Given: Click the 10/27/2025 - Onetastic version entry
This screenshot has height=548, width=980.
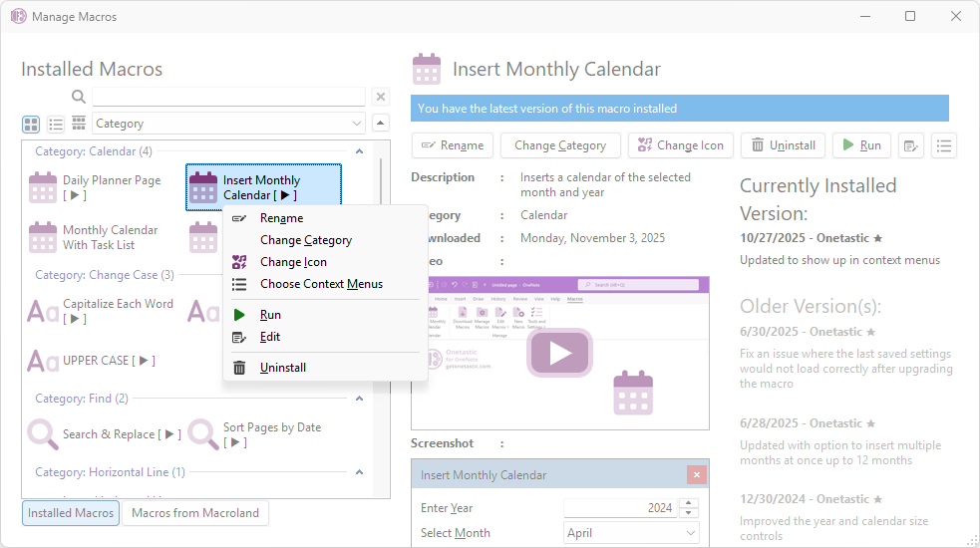Looking at the screenshot, I should 812,238.
